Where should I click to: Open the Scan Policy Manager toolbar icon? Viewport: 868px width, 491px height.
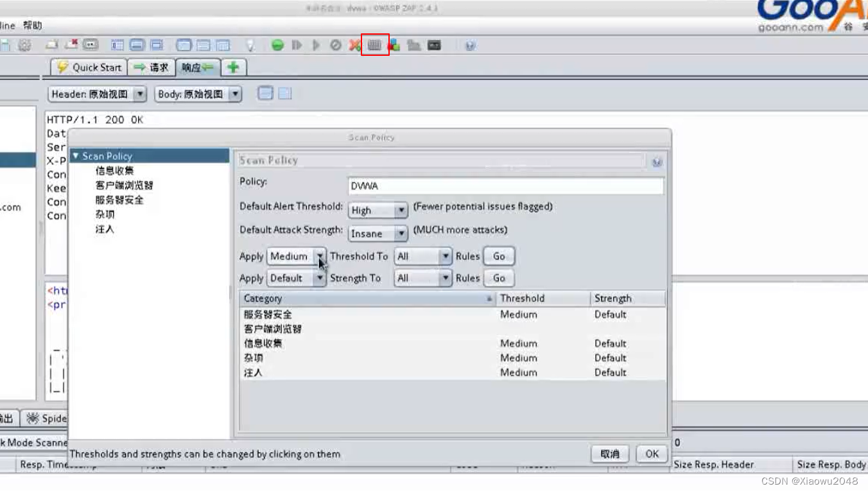[374, 46]
